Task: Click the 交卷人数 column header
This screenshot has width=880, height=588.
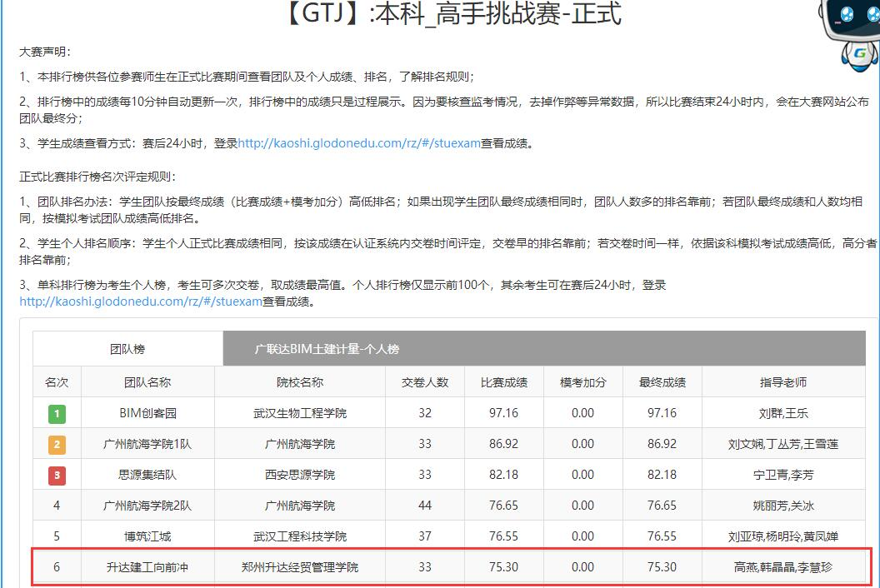Action: click(x=425, y=382)
